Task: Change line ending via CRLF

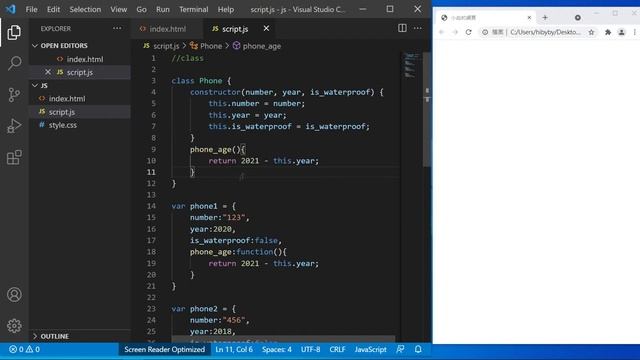Action: 337,349
